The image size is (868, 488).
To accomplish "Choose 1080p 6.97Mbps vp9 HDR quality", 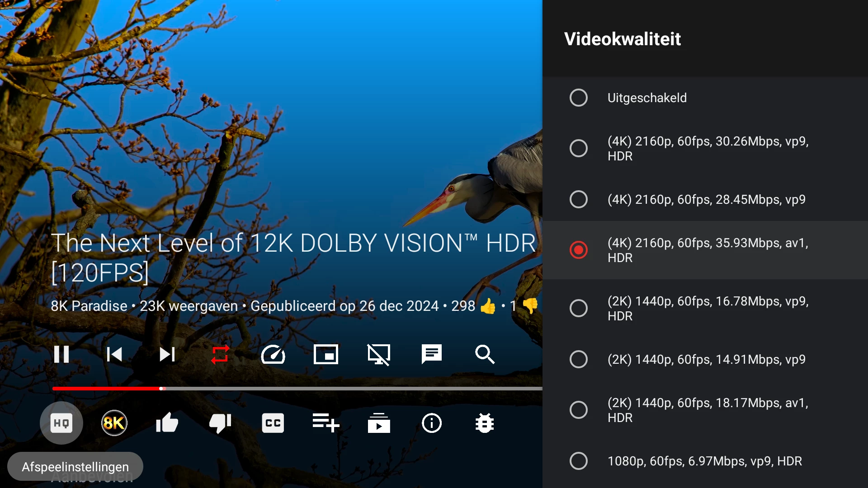I will (x=579, y=461).
